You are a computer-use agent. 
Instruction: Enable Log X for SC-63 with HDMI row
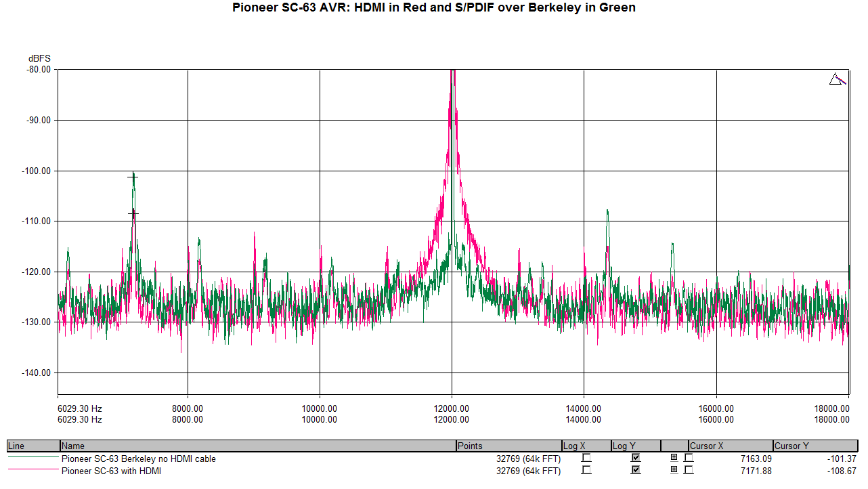pos(586,470)
